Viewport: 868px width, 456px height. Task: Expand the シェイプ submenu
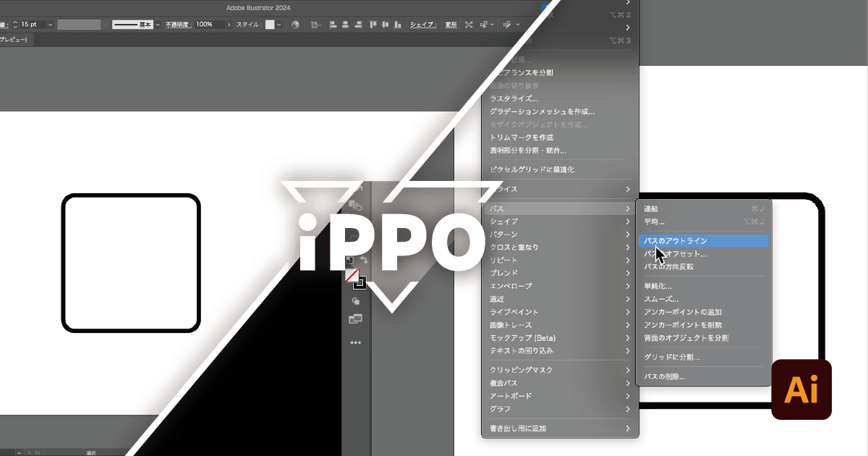pos(560,221)
